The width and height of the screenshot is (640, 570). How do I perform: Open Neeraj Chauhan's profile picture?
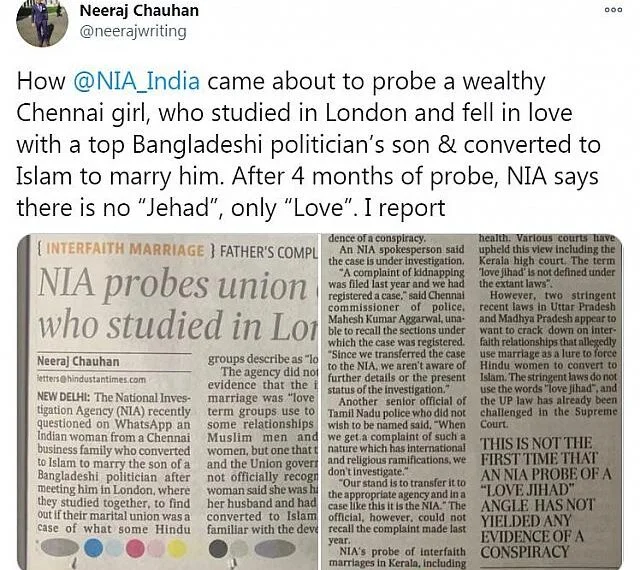42,21
